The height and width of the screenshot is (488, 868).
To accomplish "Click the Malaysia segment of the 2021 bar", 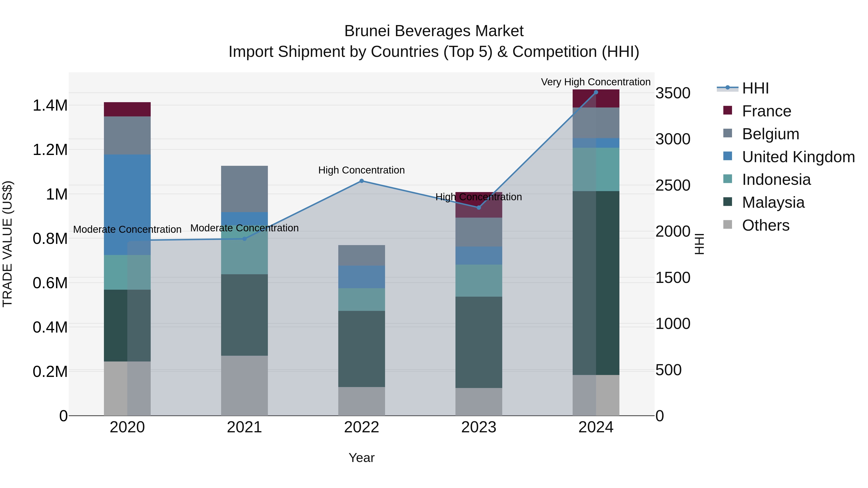I will click(245, 315).
